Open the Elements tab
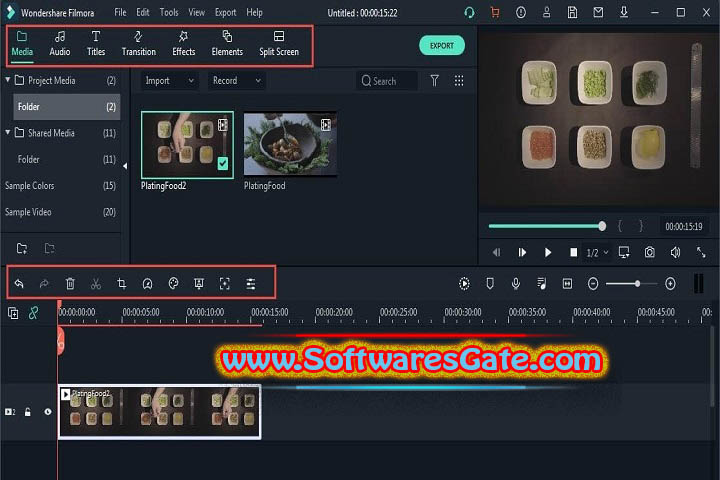The image size is (720, 480). point(227,44)
